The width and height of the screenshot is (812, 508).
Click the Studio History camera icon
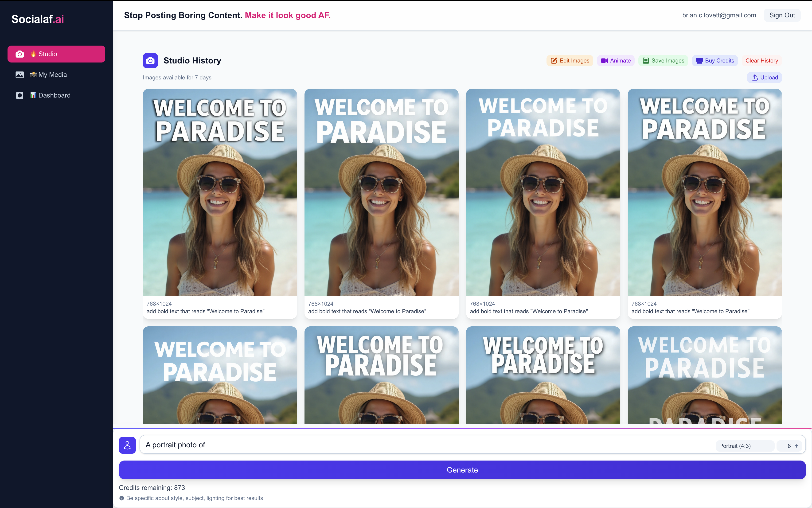click(150, 61)
